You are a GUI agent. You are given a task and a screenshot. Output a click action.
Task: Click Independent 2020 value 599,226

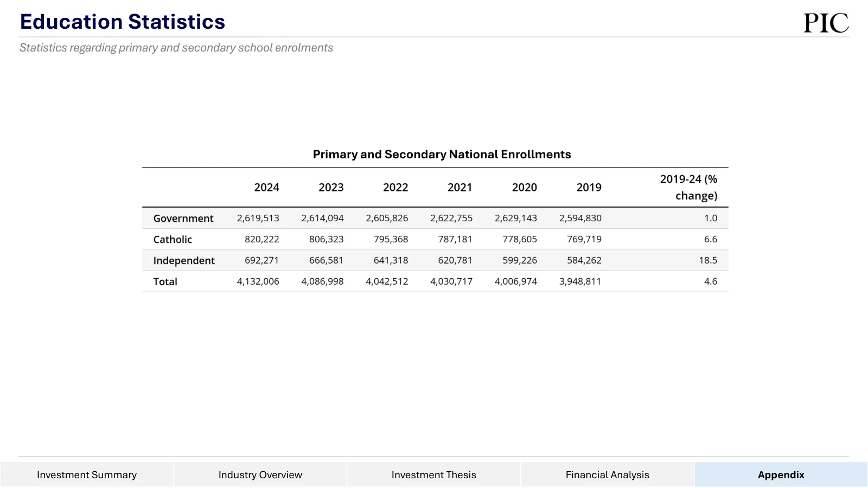(520, 260)
